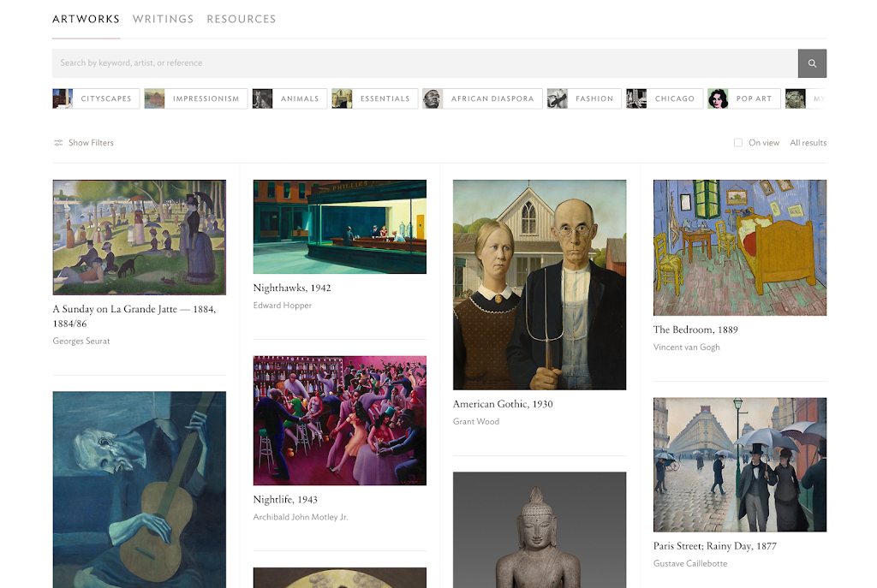Click the search magnifier button

(x=812, y=63)
